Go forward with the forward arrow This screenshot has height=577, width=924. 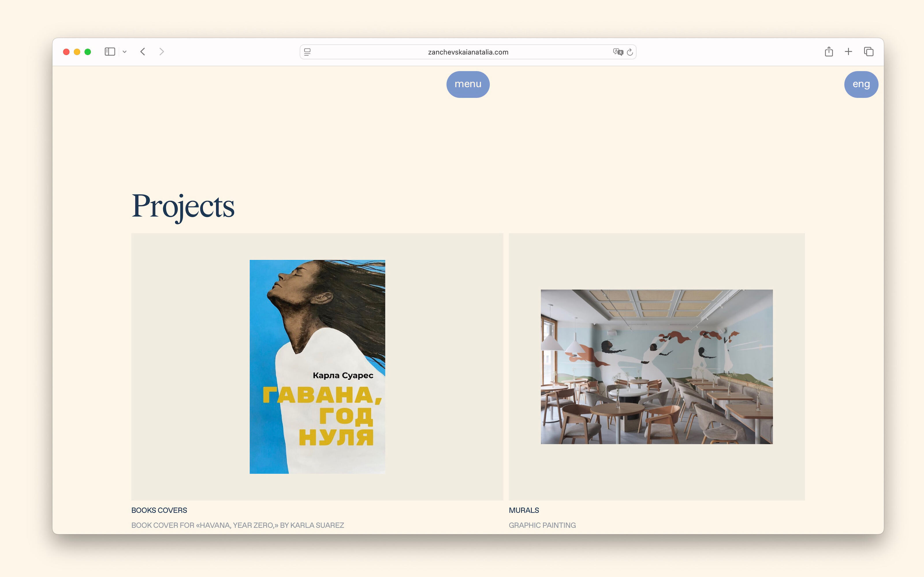(x=161, y=51)
